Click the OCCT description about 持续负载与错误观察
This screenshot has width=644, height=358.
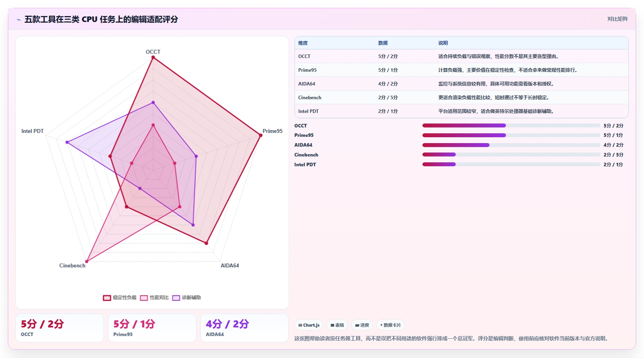498,56
